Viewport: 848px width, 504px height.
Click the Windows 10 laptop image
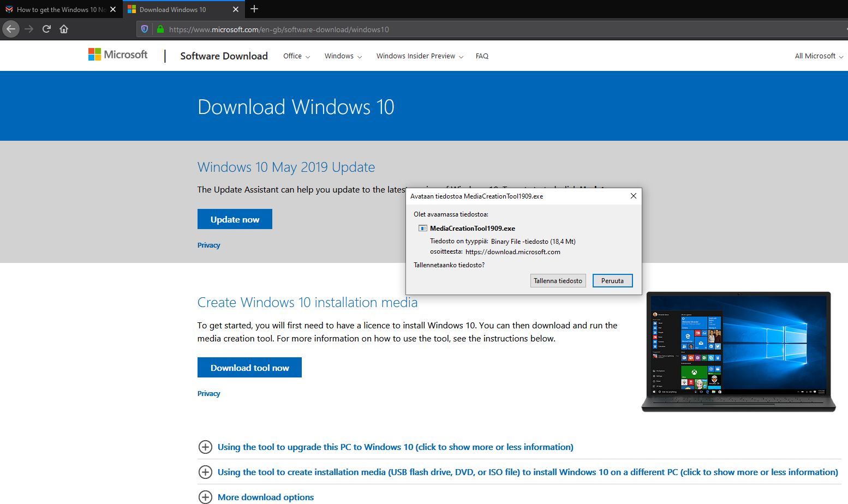(x=738, y=351)
